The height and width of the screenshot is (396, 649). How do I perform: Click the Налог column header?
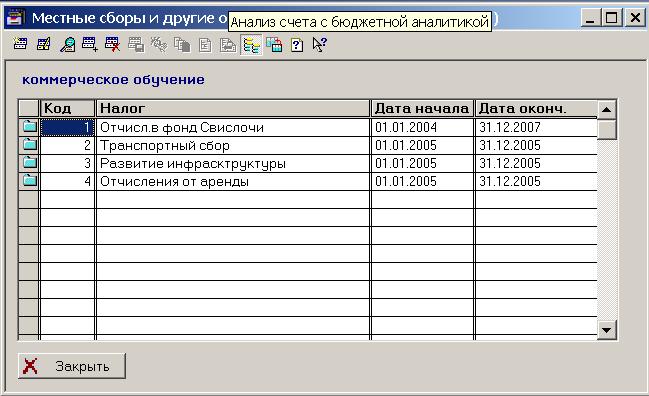[233, 108]
